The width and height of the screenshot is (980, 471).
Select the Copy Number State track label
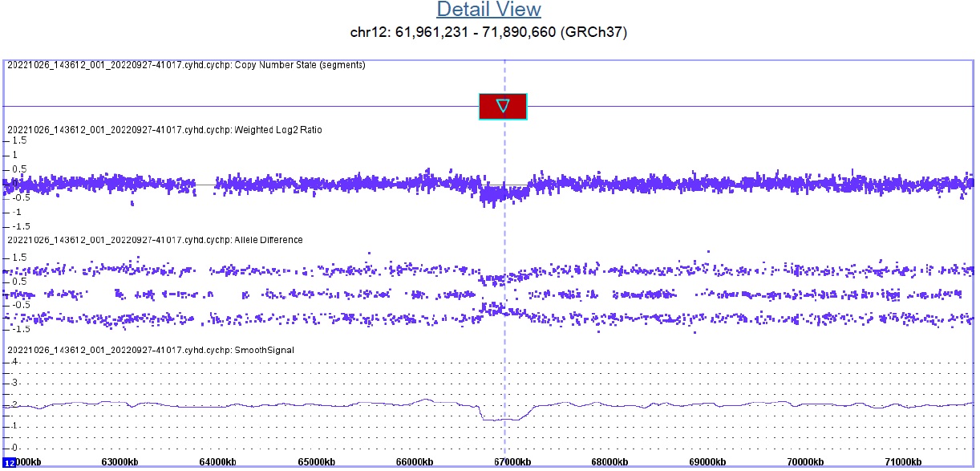[x=186, y=65]
